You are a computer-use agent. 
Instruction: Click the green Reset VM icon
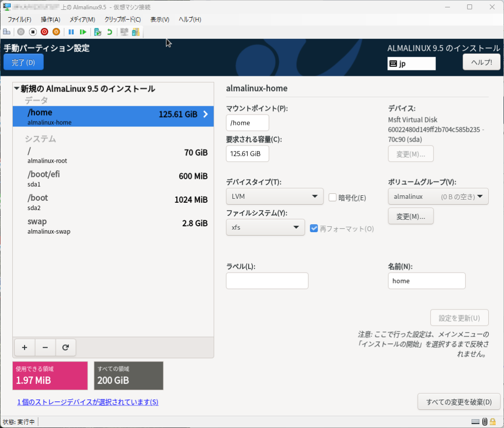[x=83, y=32]
